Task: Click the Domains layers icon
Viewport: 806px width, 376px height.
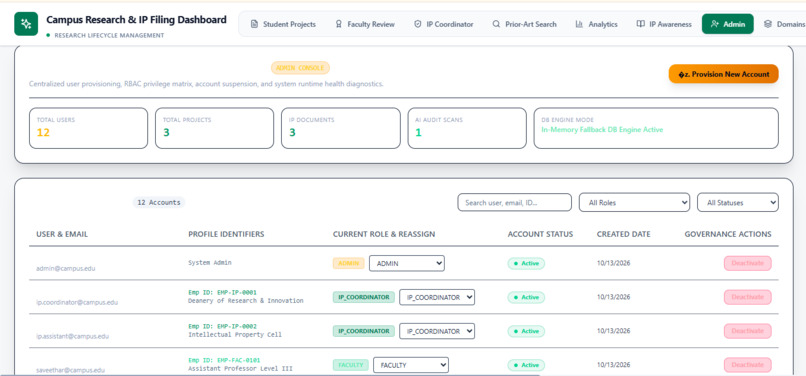Action: [x=768, y=24]
